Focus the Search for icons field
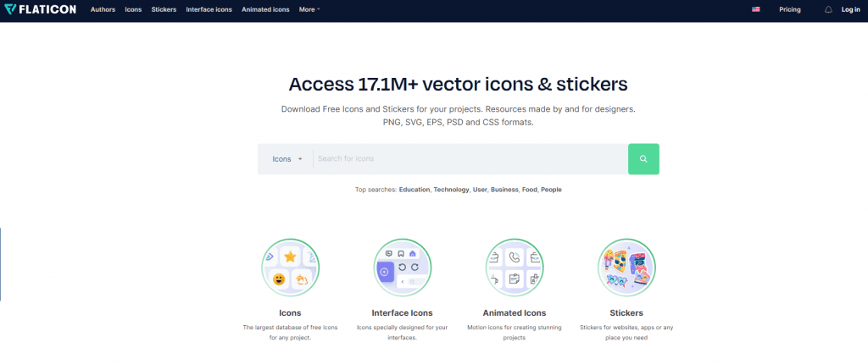Screen dimensions: 868x364 (470, 159)
